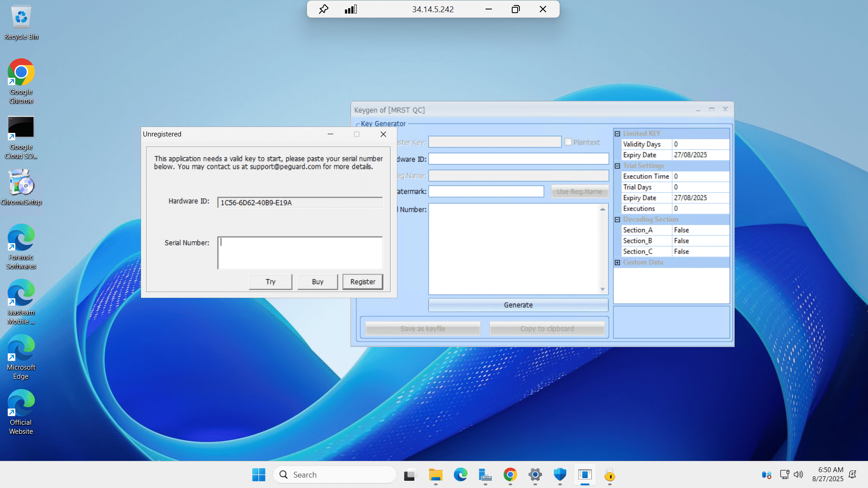Click the Generate button
This screenshot has height=488, width=868.
(x=518, y=305)
